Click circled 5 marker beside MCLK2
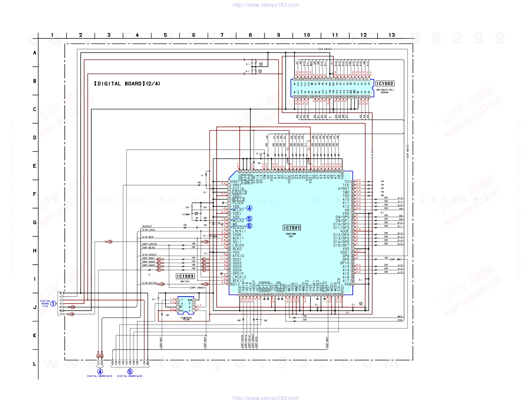 tap(249, 219)
